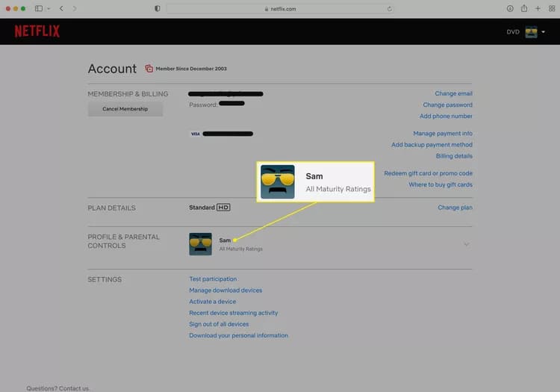Open Manage payment info link

443,134
